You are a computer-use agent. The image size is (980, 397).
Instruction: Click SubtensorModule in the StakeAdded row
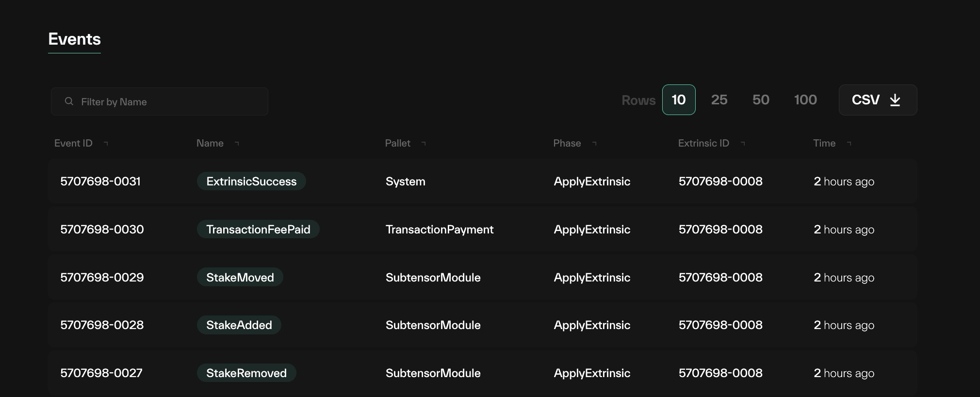pos(433,325)
